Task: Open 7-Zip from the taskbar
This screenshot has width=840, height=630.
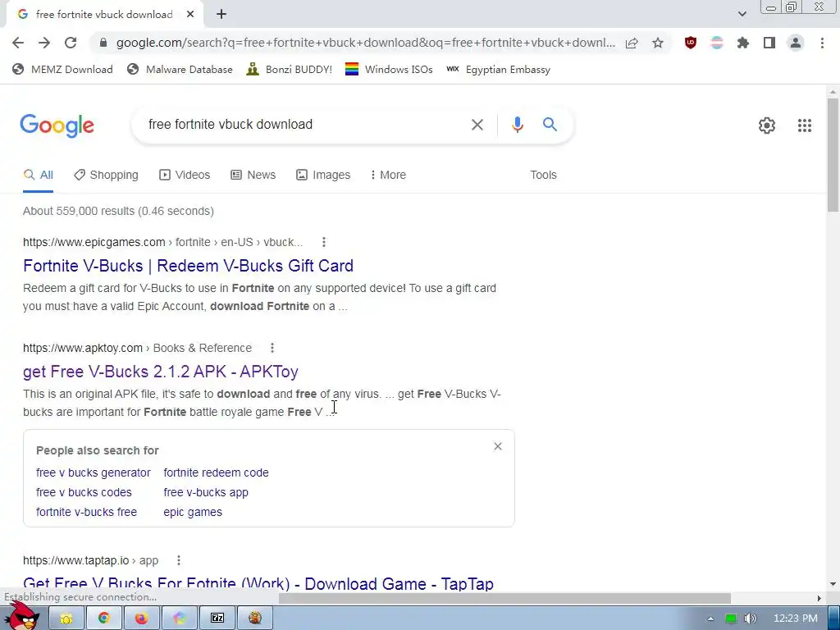Action: (217, 619)
